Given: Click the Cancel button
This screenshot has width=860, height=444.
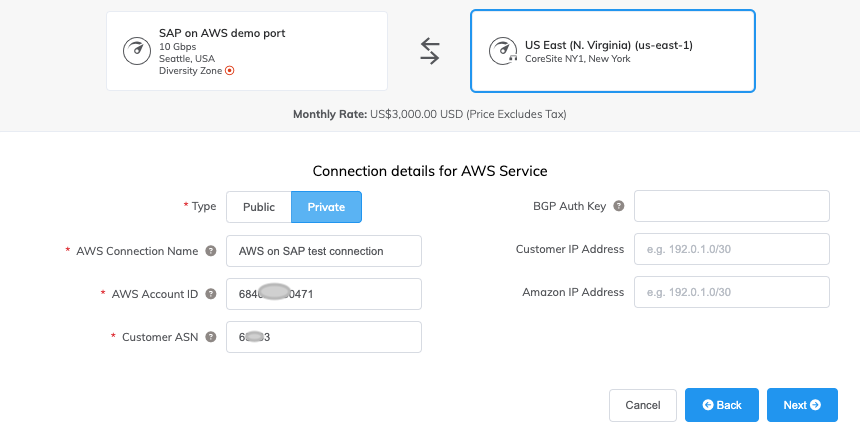Looking at the screenshot, I should click(643, 405).
